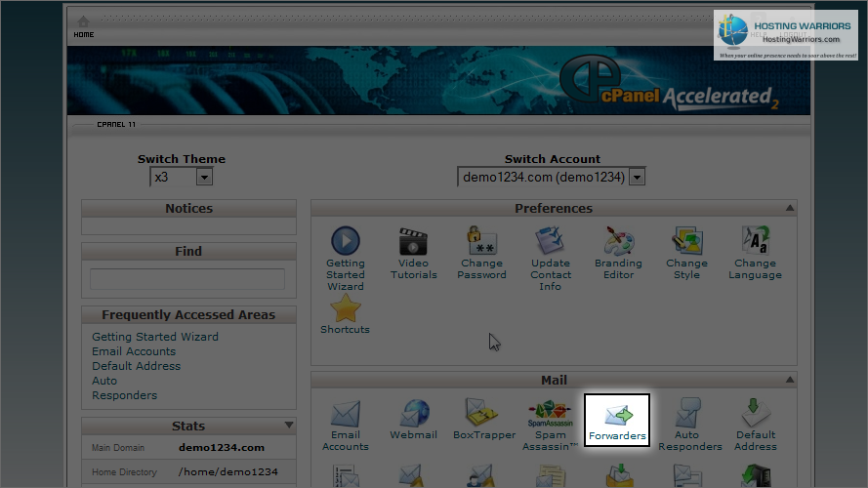Open the BoxTrapper icon
This screenshot has width=868, height=488.
(482, 413)
